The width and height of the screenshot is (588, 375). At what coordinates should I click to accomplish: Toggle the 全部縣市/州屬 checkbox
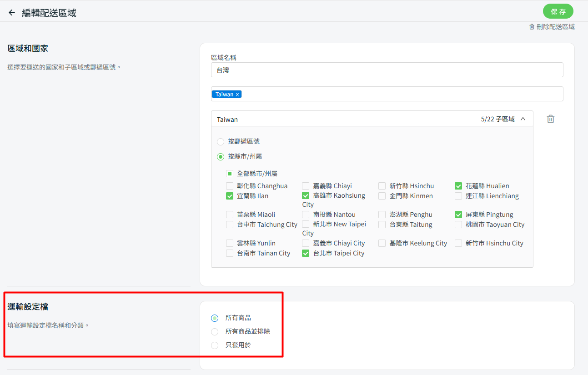(x=230, y=174)
